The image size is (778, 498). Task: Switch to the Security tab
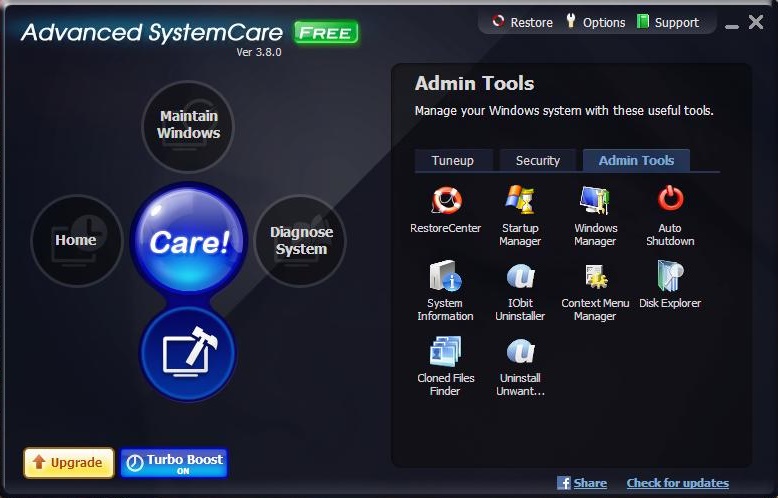pyautogui.click(x=538, y=160)
